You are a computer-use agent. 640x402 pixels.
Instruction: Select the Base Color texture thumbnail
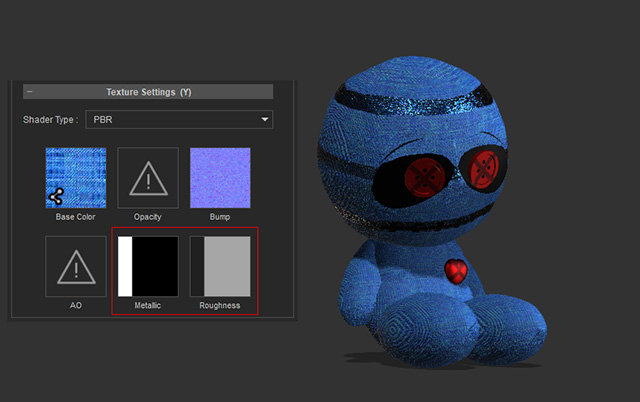[x=76, y=178]
